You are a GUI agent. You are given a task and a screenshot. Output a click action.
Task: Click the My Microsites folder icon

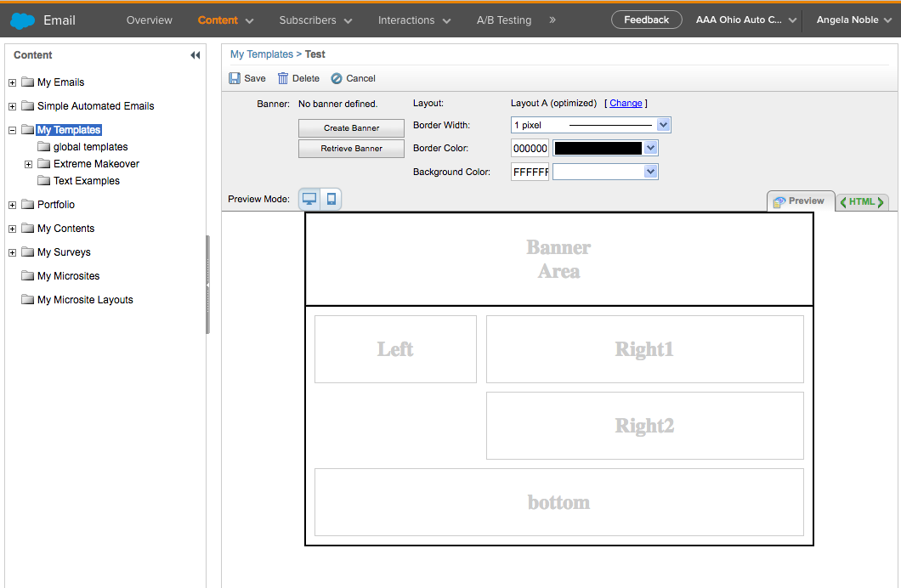[27, 275]
